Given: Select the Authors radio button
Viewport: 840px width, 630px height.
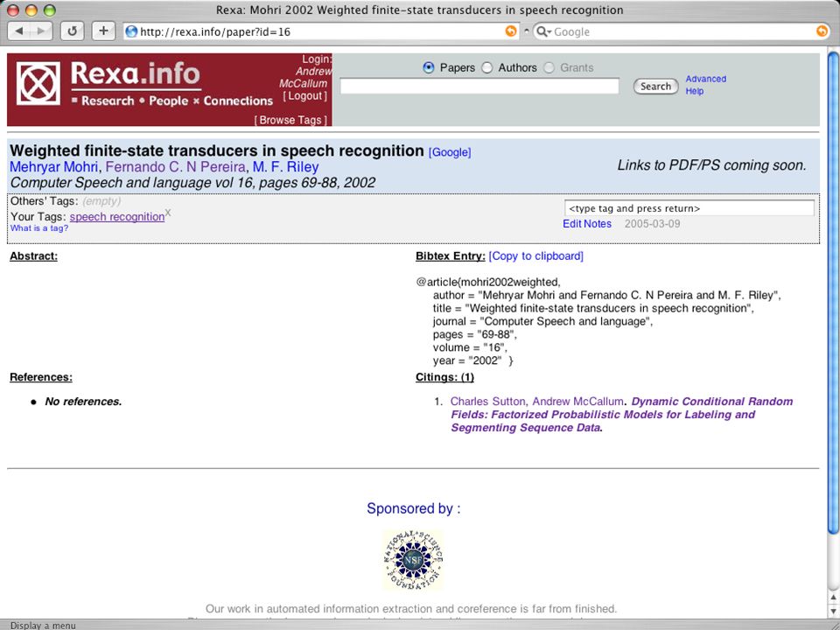Looking at the screenshot, I should pyautogui.click(x=486, y=67).
